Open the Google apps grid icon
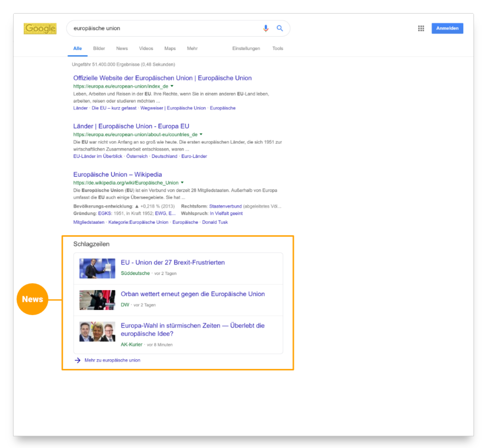This screenshot has height=448, width=485. click(421, 28)
